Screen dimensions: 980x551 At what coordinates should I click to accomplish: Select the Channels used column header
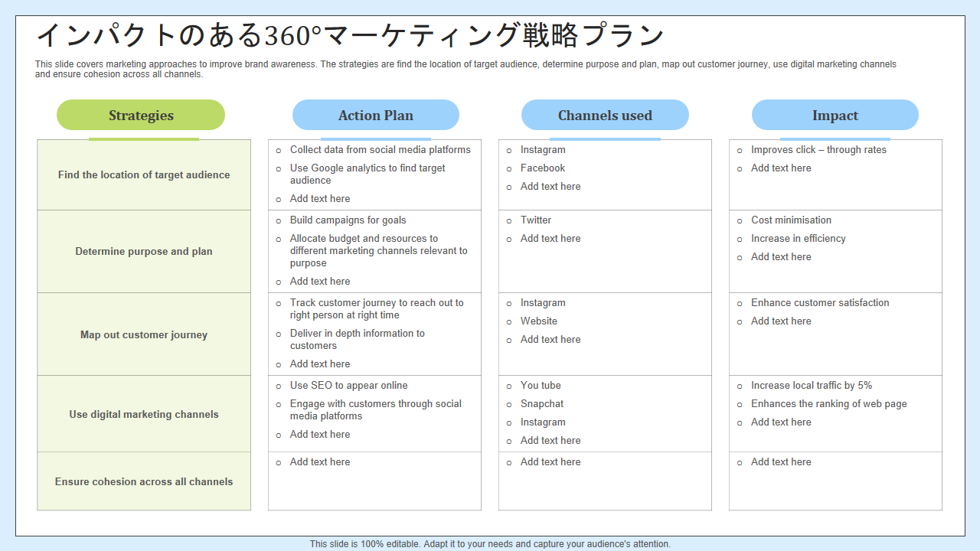click(605, 116)
